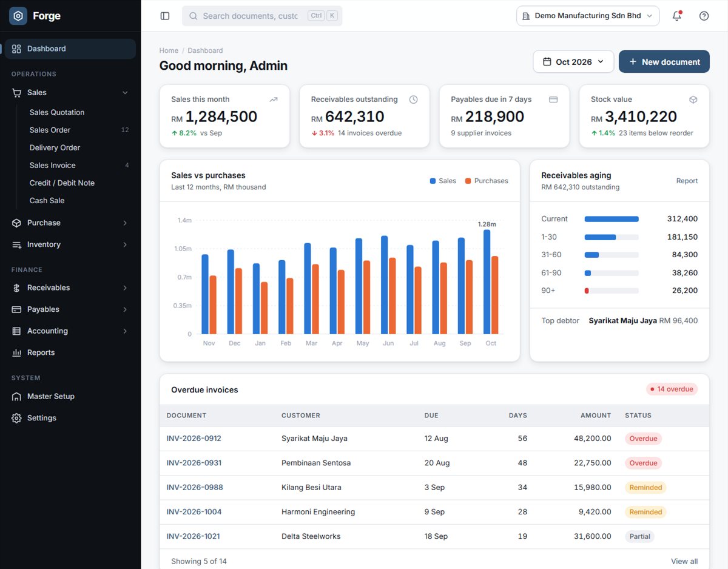Click the 14 overdue badge

pos(672,389)
